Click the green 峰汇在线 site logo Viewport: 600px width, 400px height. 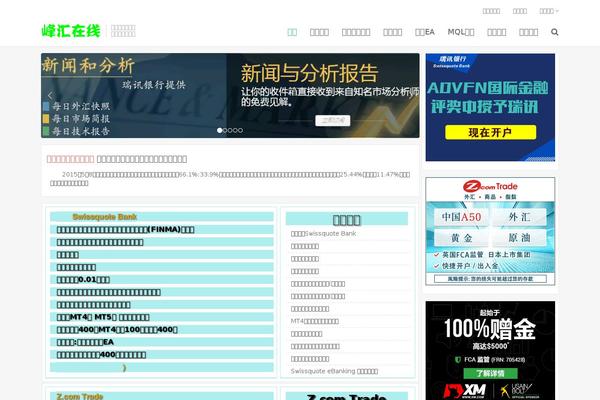[71, 31]
